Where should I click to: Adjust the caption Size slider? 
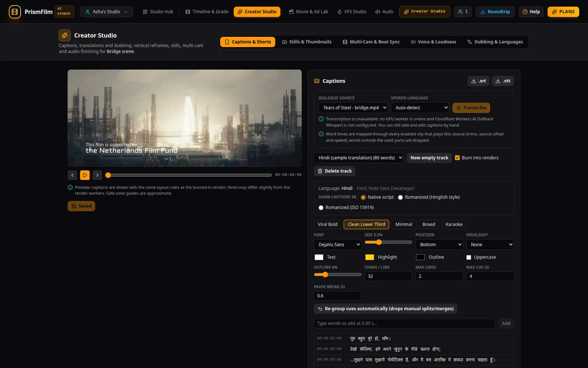388,242
